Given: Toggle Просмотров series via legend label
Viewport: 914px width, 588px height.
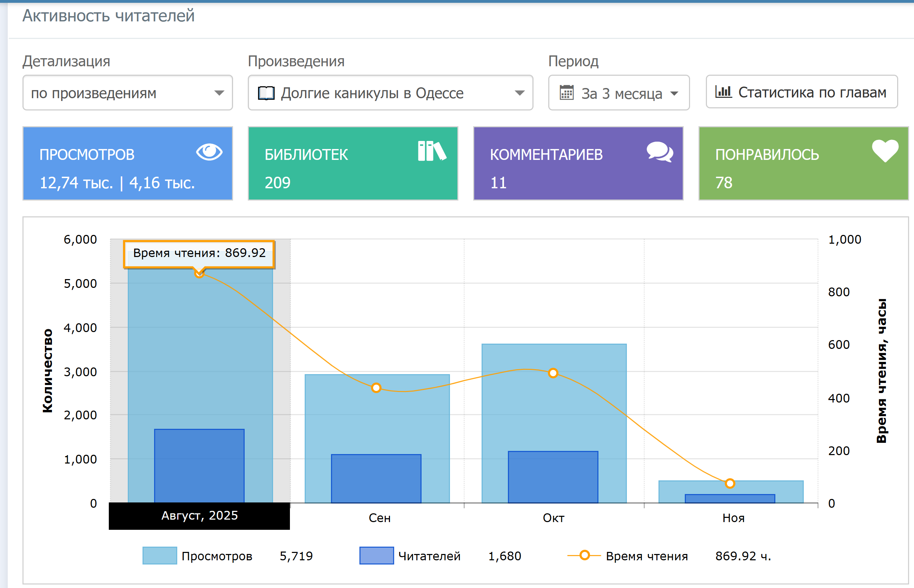Looking at the screenshot, I should click(217, 556).
